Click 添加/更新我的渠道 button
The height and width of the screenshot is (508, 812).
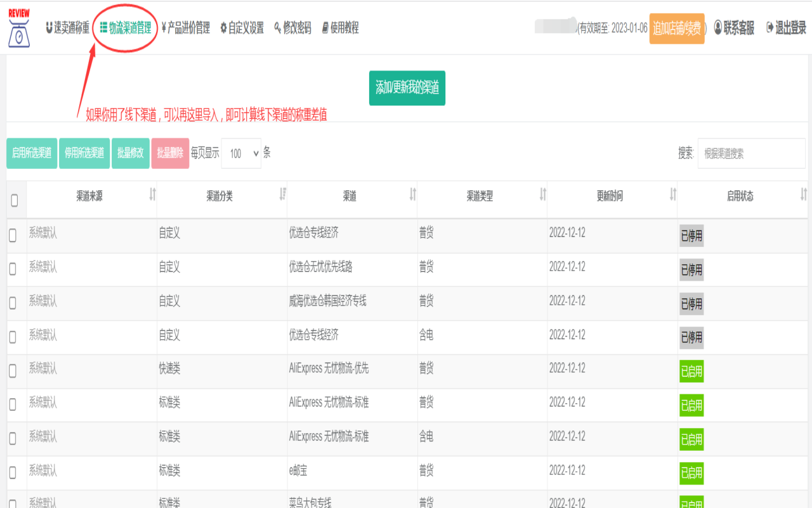pyautogui.click(x=407, y=88)
